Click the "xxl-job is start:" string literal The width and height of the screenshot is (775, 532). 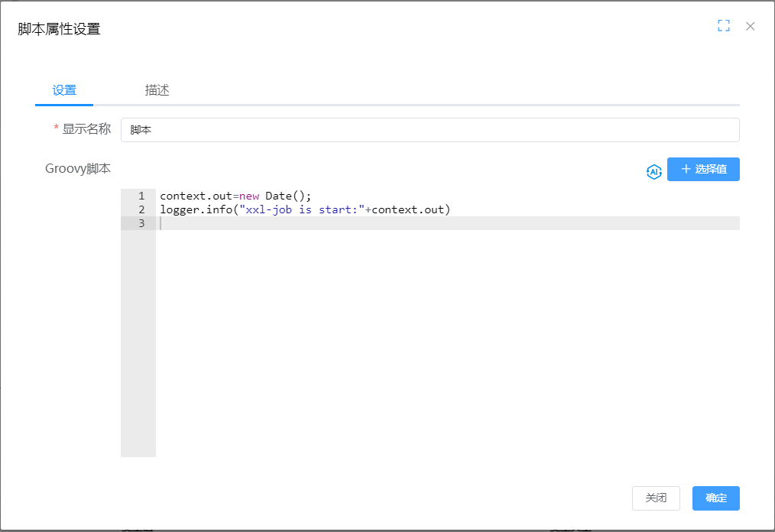pos(302,209)
